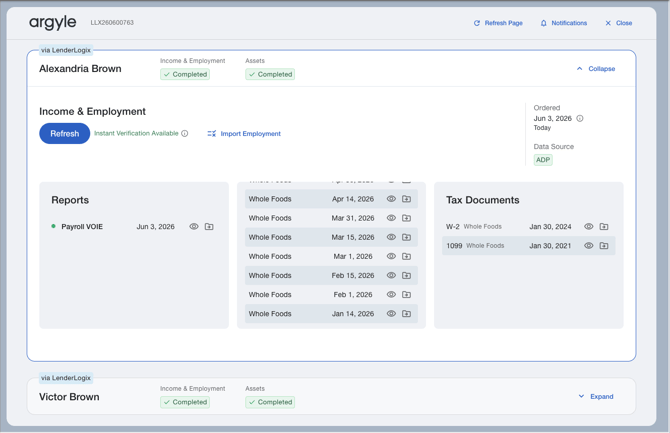Click Alexandria Brown's Income & Employment Completed badge
The image size is (670, 433).
[x=185, y=74]
